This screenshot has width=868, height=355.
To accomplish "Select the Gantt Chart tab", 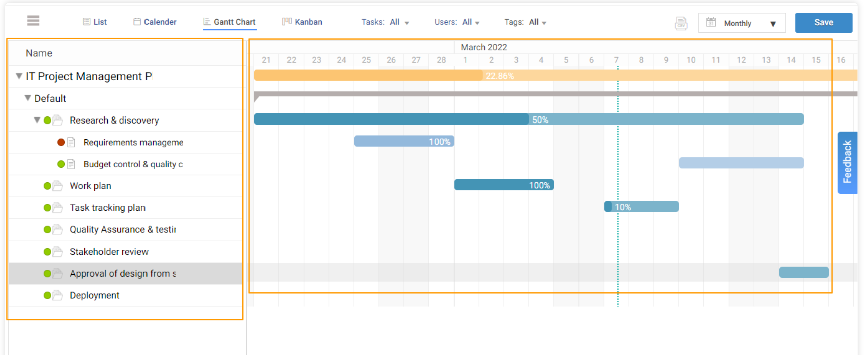I will (x=229, y=22).
